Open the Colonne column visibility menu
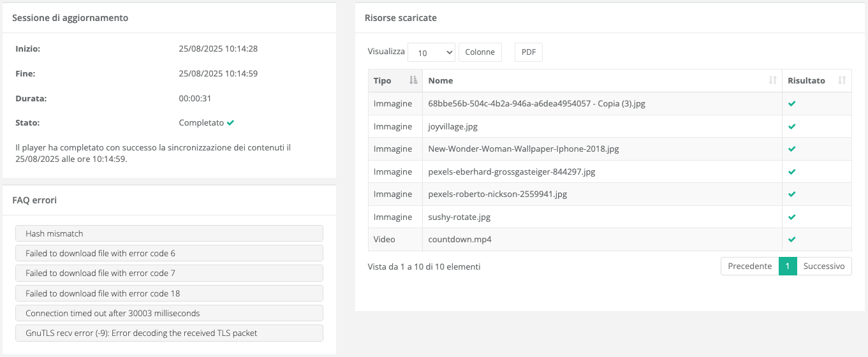Screen dimensions: 868x357 (x=480, y=52)
